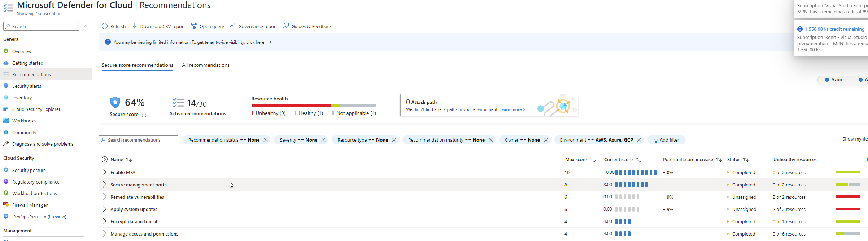
Task: Click the Community sidebar icon
Action: [x=6, y=132]
